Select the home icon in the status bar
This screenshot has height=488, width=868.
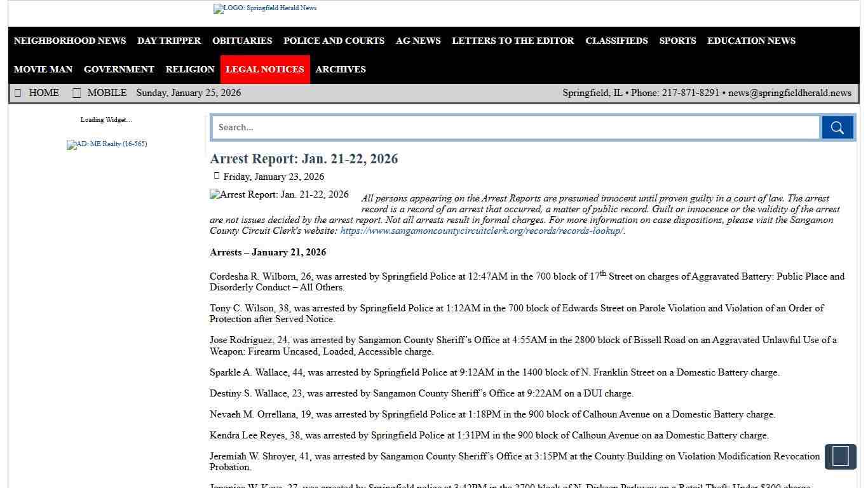tap(18, 93)
